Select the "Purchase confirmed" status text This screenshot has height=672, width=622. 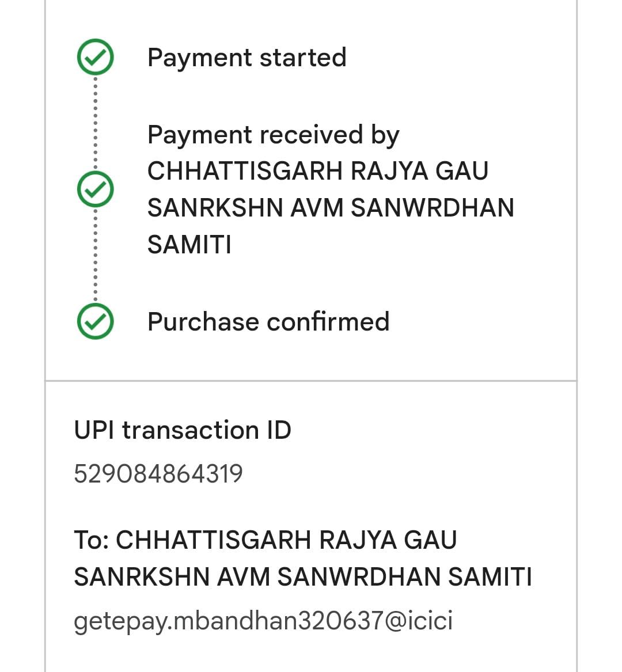268,322
